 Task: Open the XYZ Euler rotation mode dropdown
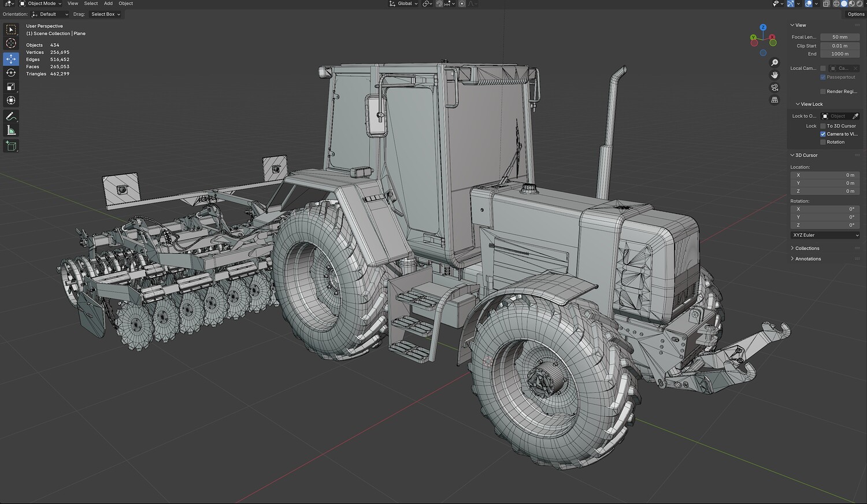point(825,235)
